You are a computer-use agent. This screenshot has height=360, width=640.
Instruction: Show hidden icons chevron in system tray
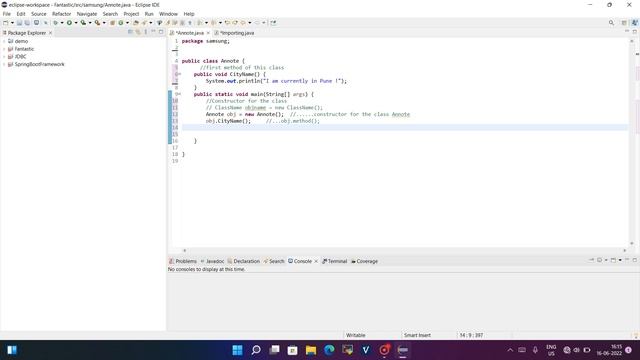click(x=510, y=350)
